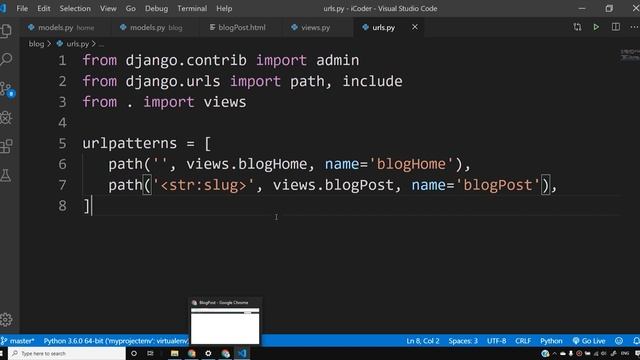The height and width of the screenshot is (360, 640).
Task: Show hidden system tray icons
Action: (x=555, y=353)
